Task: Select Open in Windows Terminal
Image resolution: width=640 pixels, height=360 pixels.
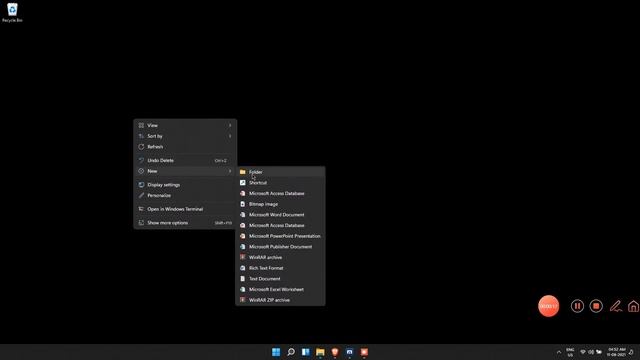Action: 185,209
